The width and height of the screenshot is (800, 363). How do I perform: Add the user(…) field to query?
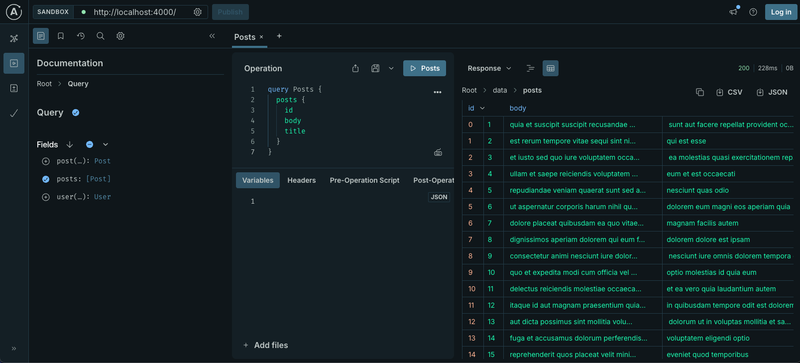46,197
